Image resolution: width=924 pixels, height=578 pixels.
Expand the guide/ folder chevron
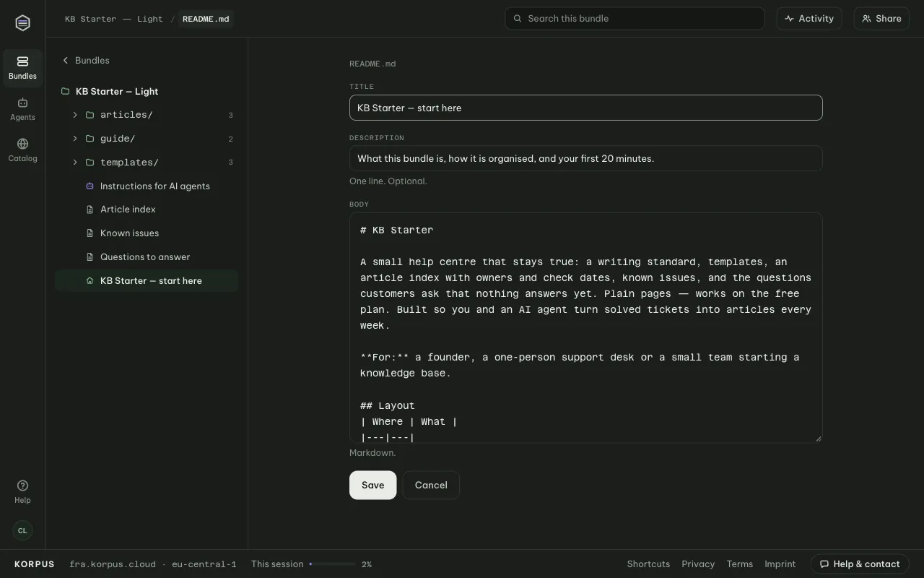coord(75,139)
